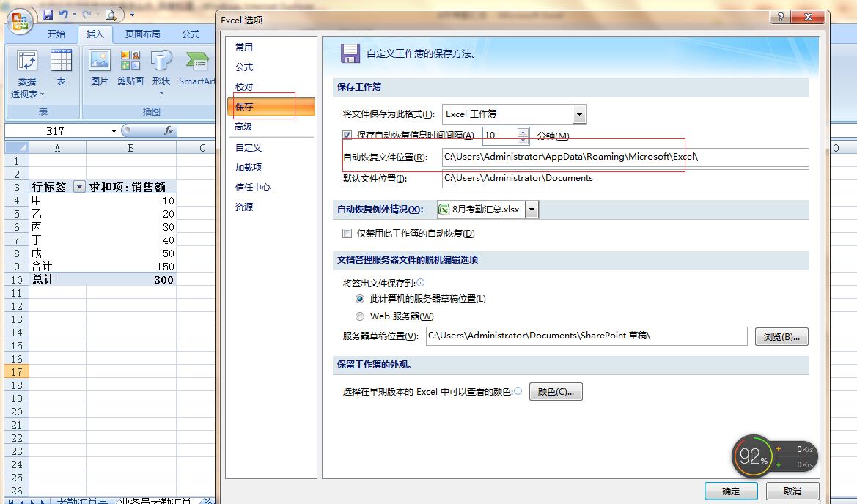The image size is (857, 504).
Task: Click the 服务器草稿位置 path field
Action: 586,336
